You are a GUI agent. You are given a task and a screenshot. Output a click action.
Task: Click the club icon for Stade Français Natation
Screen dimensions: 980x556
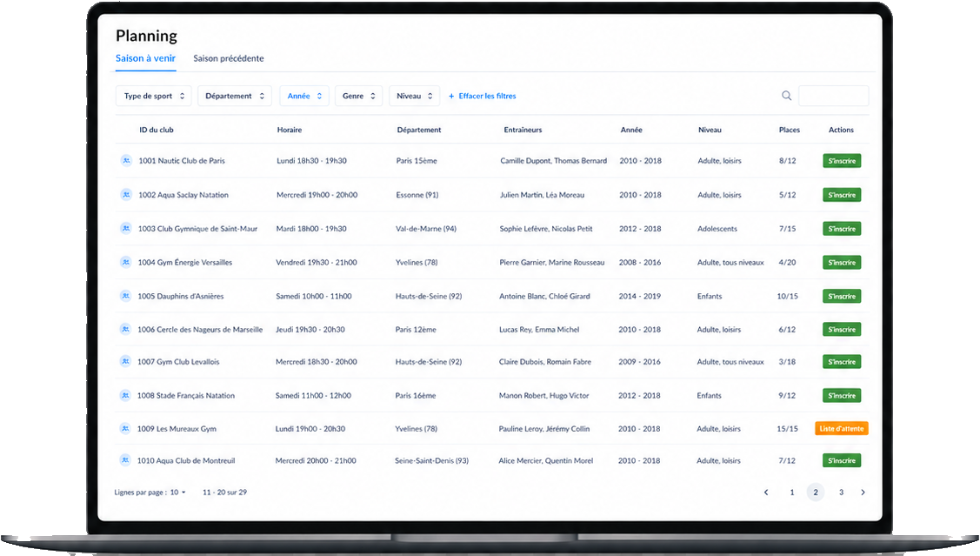point(125,395)
